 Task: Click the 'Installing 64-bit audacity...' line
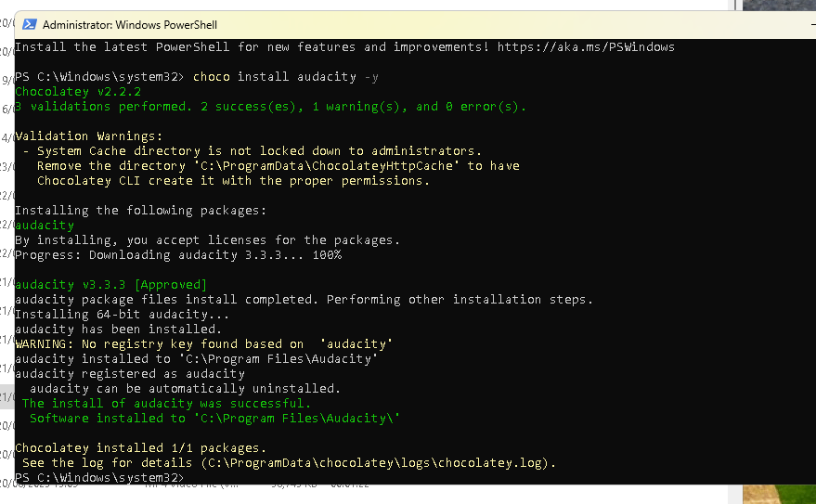point(123,314)
